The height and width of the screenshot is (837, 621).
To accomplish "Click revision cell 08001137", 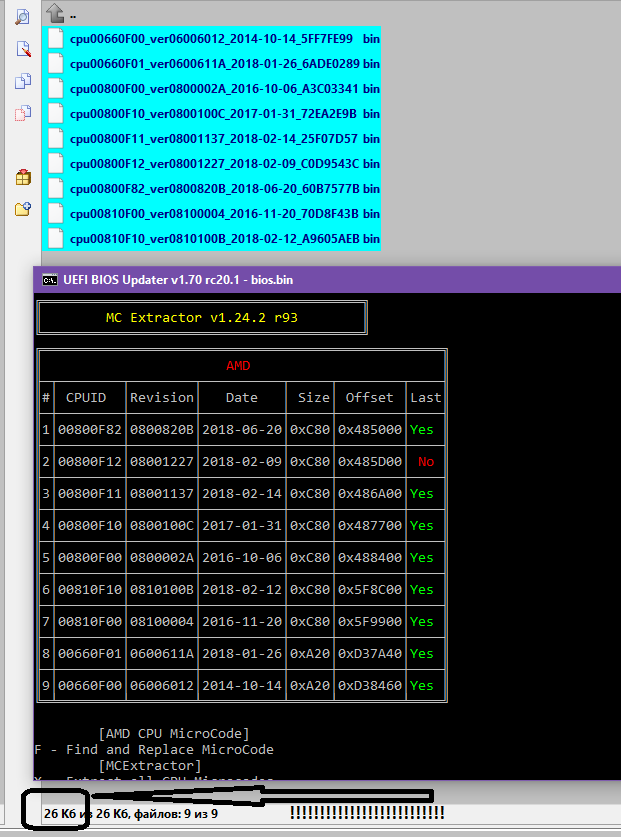I will [162, 494].
